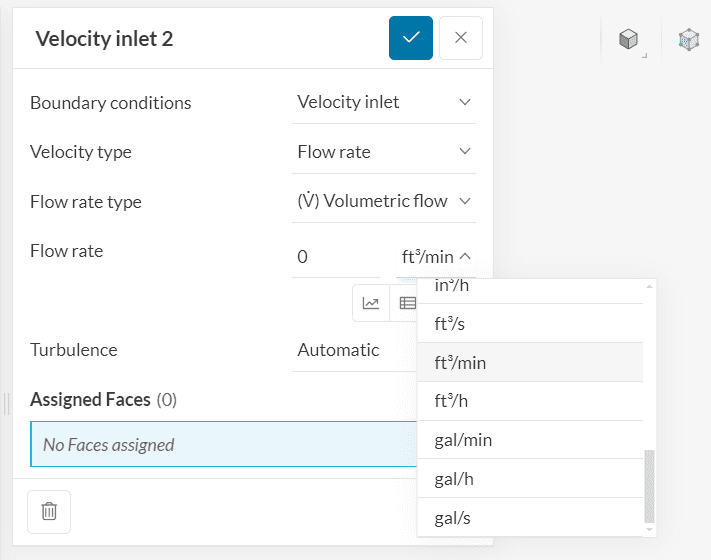Click the wireframe cube view icon

(x=688, y=40)
